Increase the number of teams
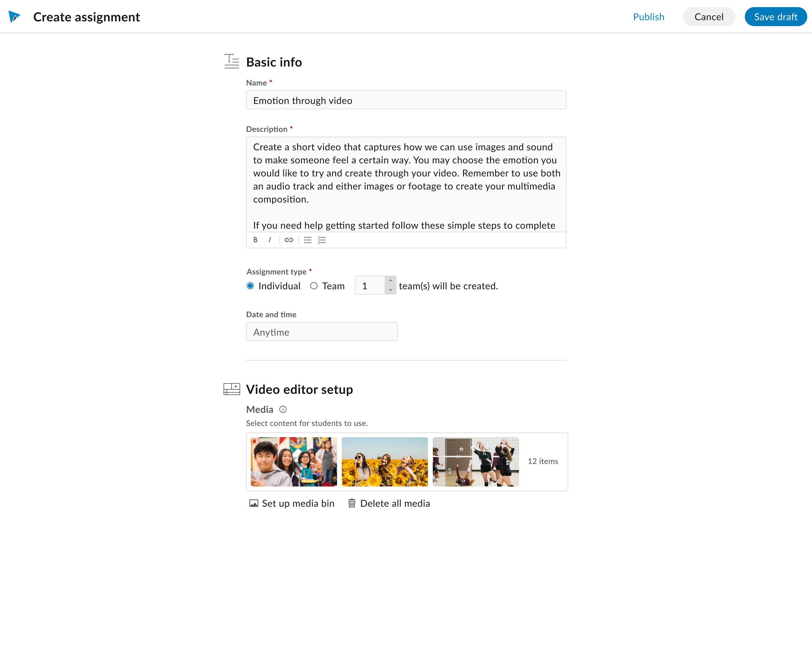The image size is (812, 654). coord(390,281)
